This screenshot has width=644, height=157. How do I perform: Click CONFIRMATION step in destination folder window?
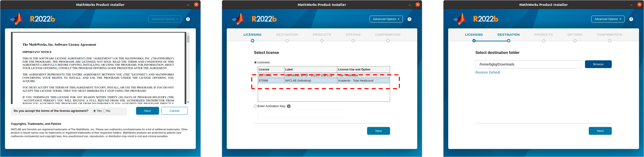point(609,35)
